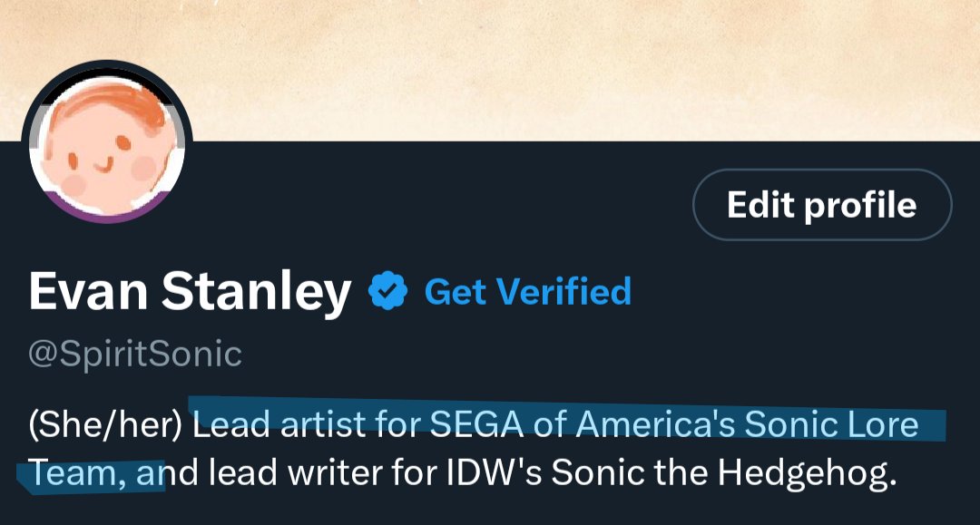980x525 pixels.
Task: Click the blue verified checkmark badge
Action: click(x=387, y=292)
